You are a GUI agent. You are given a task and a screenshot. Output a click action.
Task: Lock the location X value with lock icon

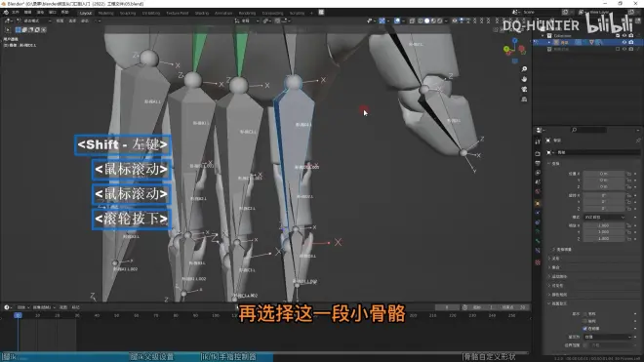pyautogui.click(x=628, y=174)
